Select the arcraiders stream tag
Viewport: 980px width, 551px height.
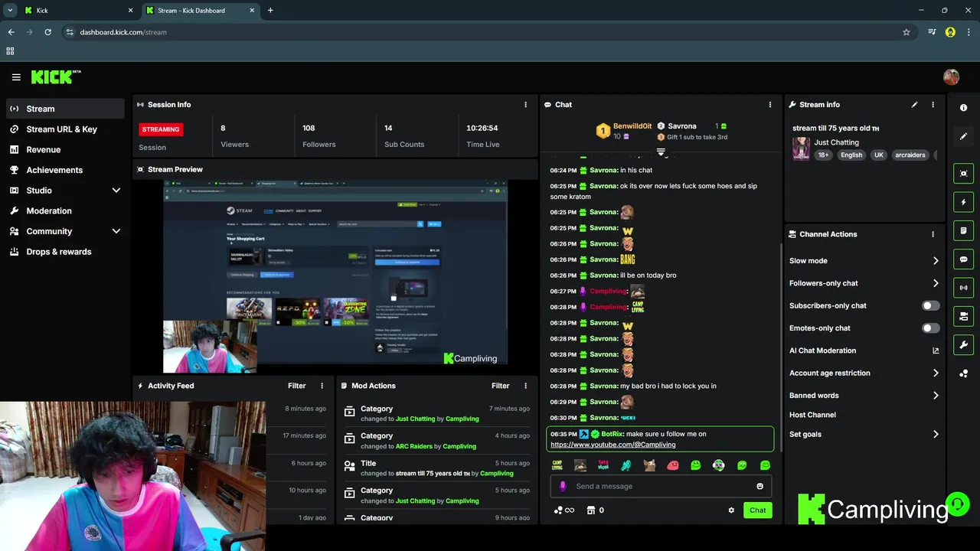[x=910, y=155]
